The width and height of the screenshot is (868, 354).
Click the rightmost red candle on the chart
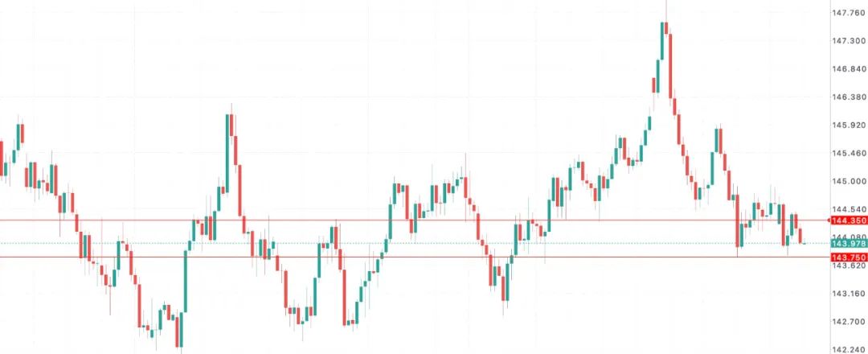(x=800, y=236)
